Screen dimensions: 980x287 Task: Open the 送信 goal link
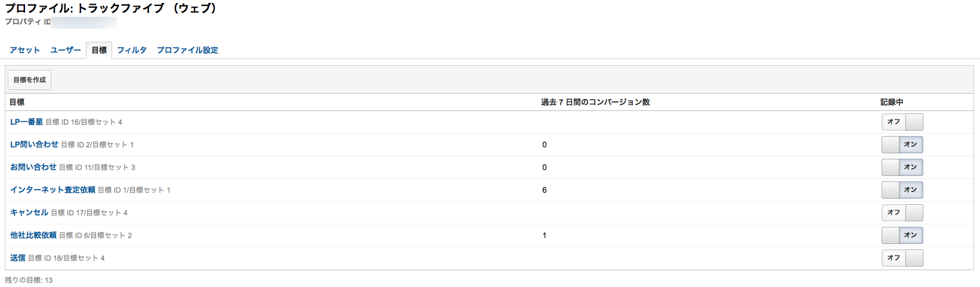(x=18, y=258)
